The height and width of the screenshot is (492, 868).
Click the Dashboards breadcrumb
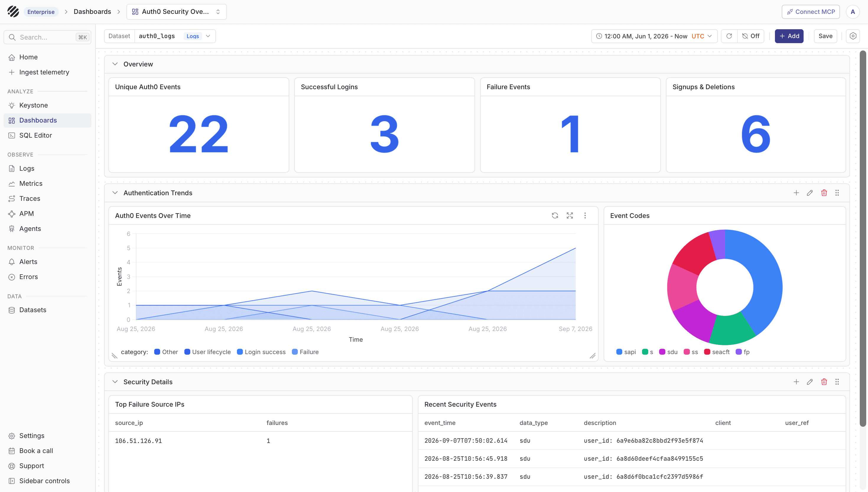92,12
